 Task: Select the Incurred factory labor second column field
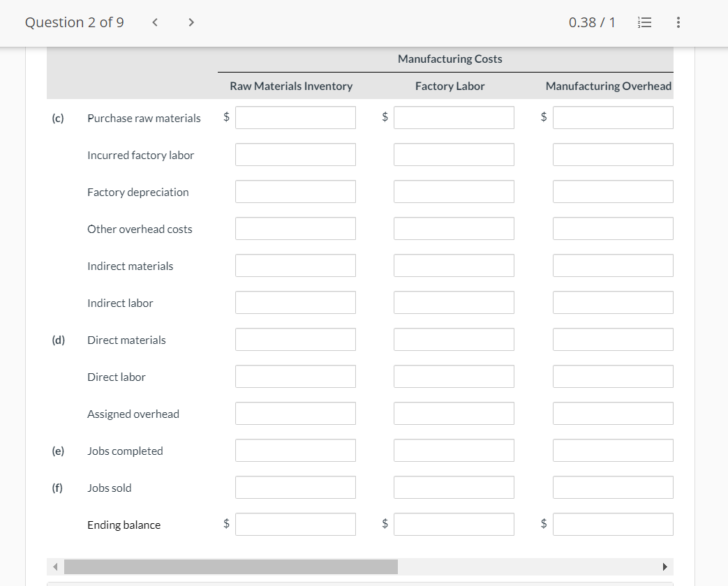(x=454, y=154)
